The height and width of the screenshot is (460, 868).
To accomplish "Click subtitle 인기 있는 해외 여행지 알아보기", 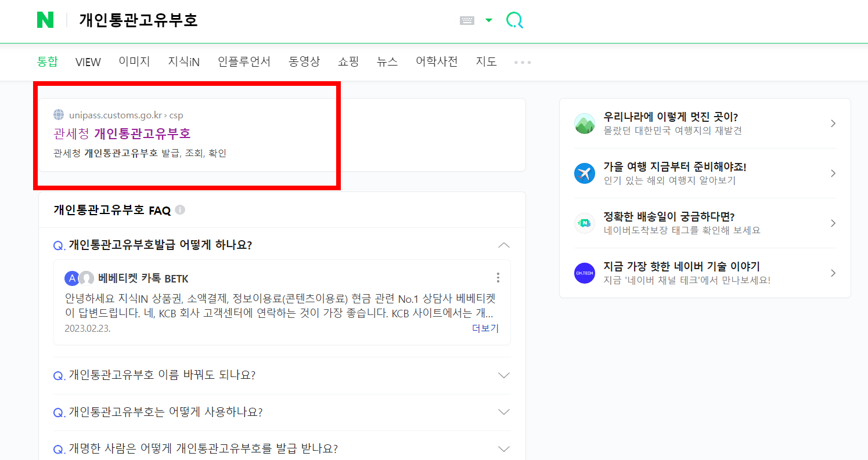I will (x=669, y=180).
